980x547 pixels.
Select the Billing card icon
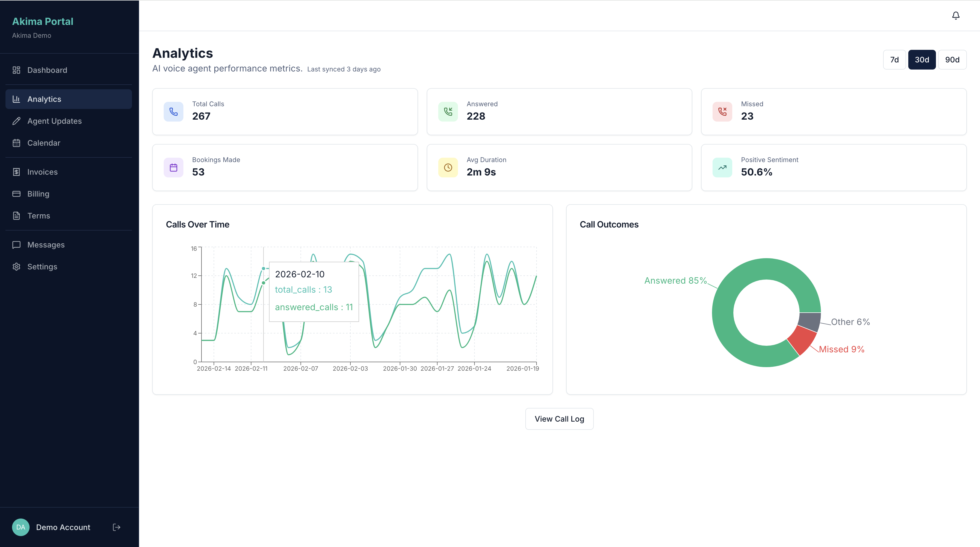(17, 194)
